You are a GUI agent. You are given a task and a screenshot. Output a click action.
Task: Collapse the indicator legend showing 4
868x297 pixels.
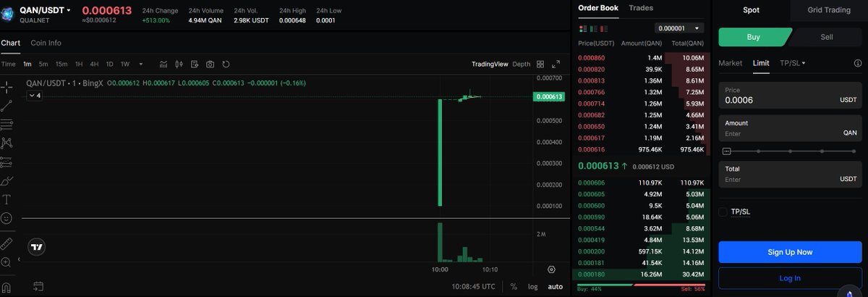click(x=34, y=96)
